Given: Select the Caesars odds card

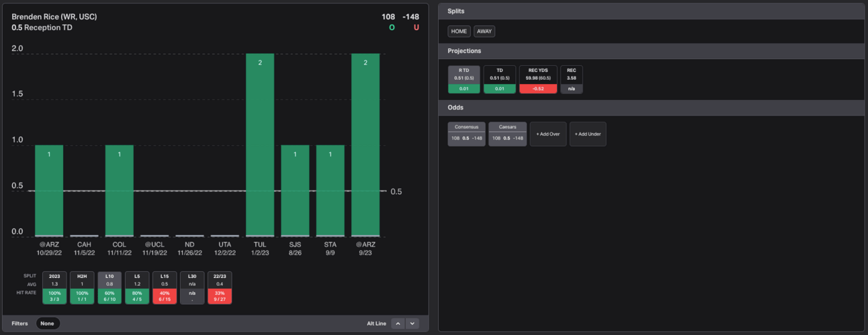Looking at the screenshot, I should pos(507,134).
